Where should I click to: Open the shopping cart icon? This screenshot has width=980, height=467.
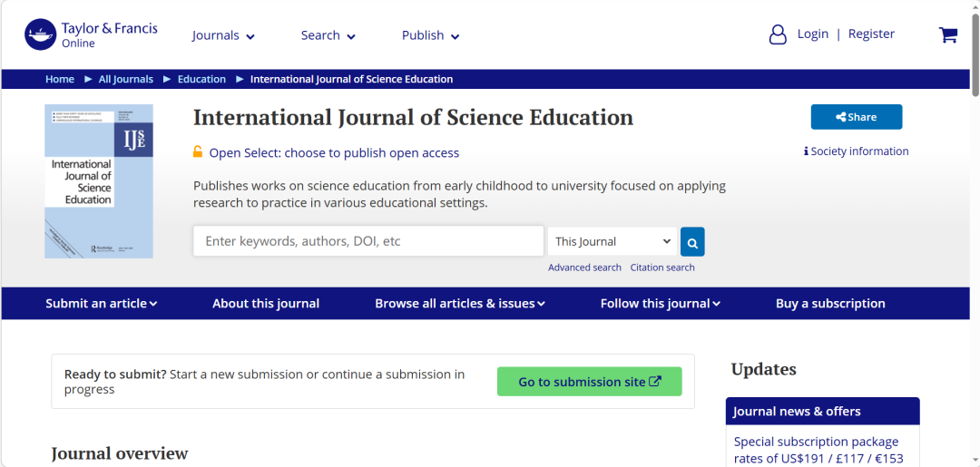[x=948, y=34]
